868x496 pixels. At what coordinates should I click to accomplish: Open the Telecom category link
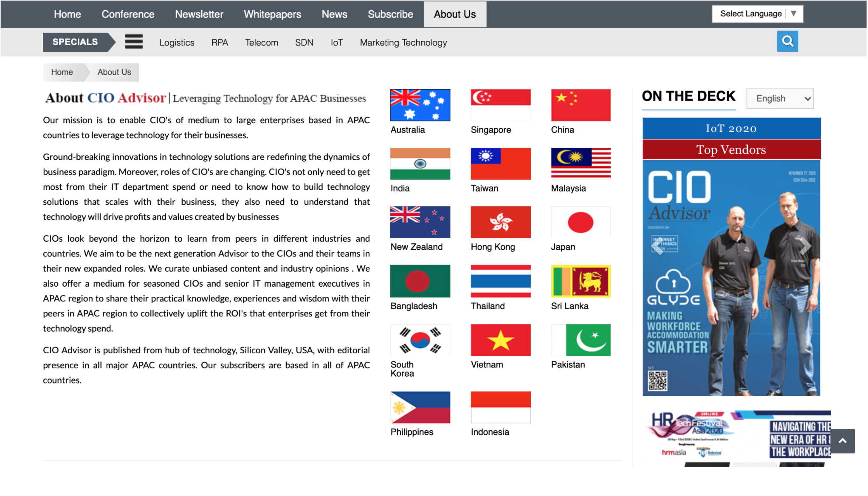(262, 42)
